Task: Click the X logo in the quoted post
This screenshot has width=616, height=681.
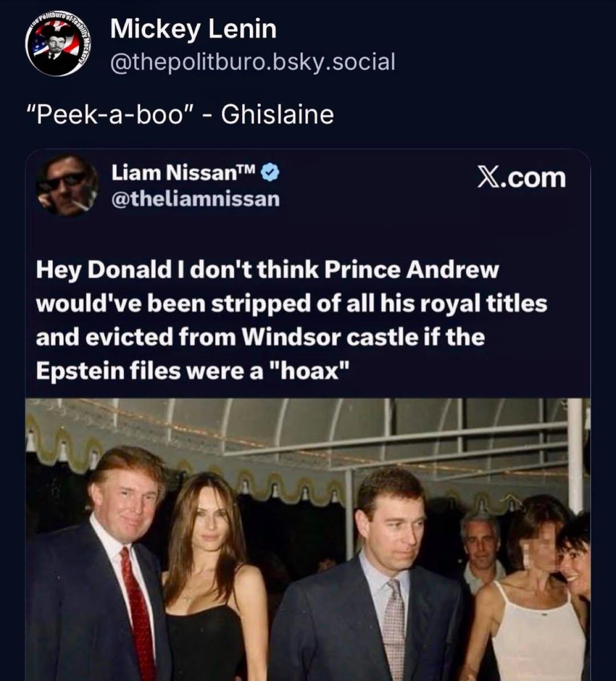Action: 488,178
